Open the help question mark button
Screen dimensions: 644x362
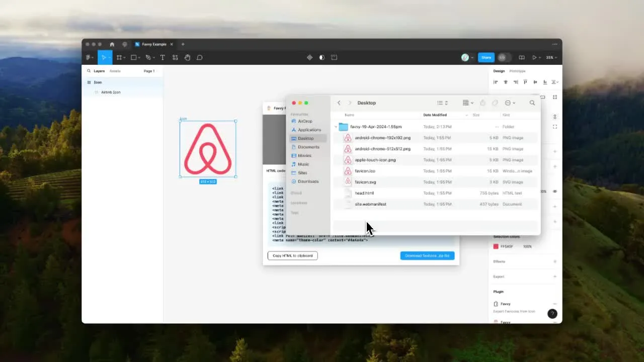click(552, 314)
